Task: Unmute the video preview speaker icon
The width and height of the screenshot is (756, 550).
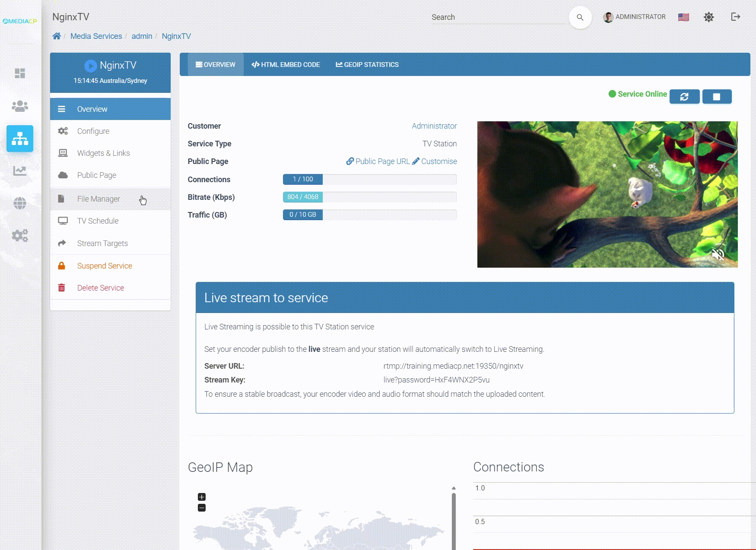Action: click(x=718, y=255)
